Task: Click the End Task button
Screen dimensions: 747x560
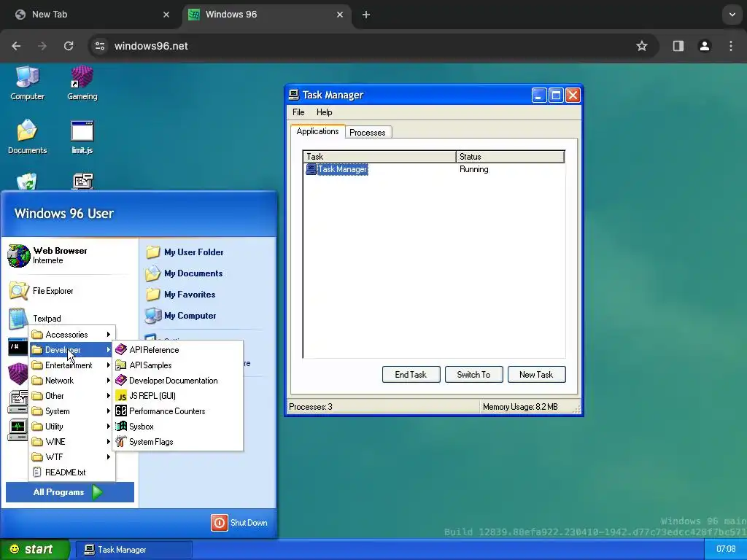Action: point(411,375)
